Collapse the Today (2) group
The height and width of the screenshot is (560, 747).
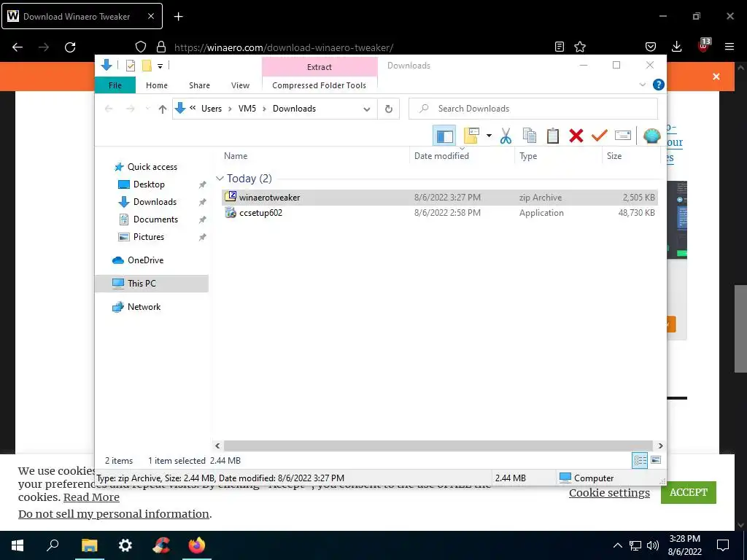pos(220,179)
